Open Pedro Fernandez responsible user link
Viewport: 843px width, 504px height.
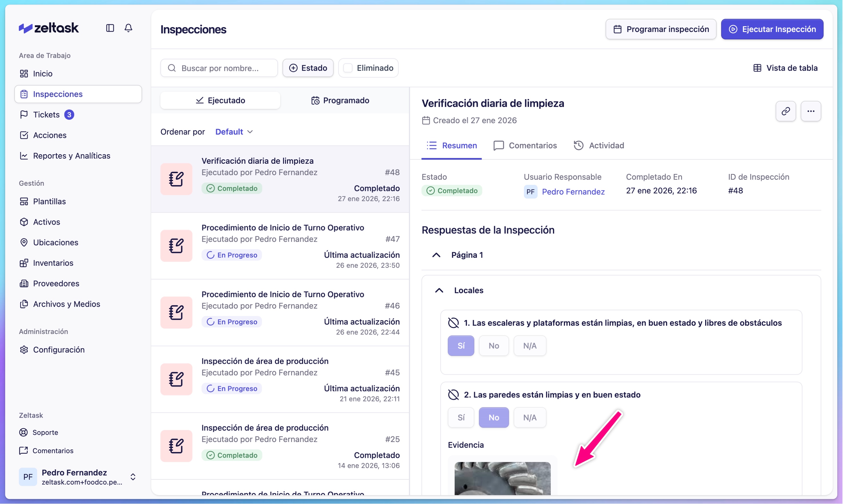(x=573, y=192)
